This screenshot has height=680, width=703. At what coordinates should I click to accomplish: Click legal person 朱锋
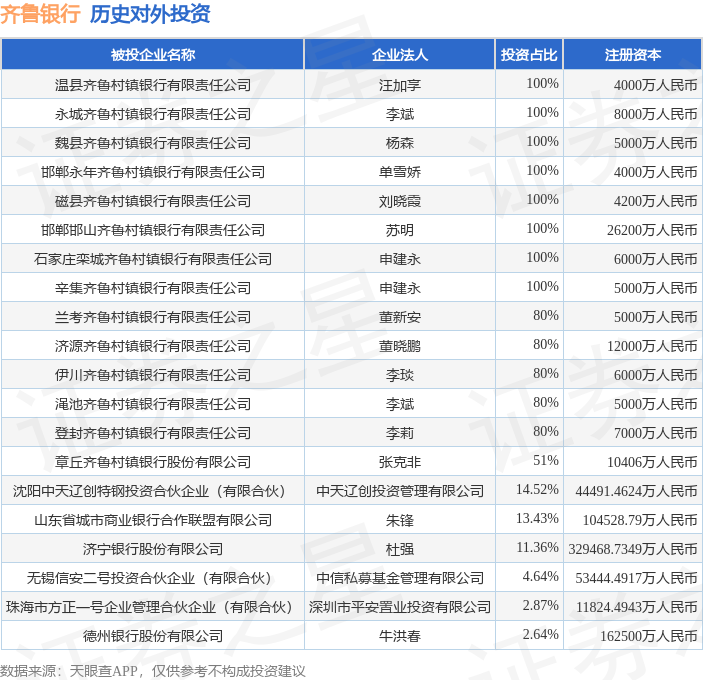coord(399,520)
